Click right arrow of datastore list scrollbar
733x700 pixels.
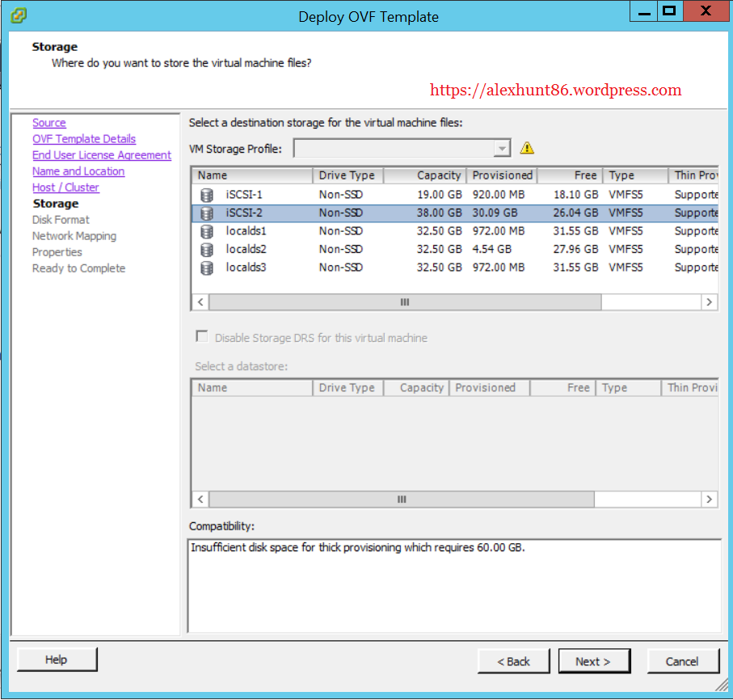[x=709, y=302]
